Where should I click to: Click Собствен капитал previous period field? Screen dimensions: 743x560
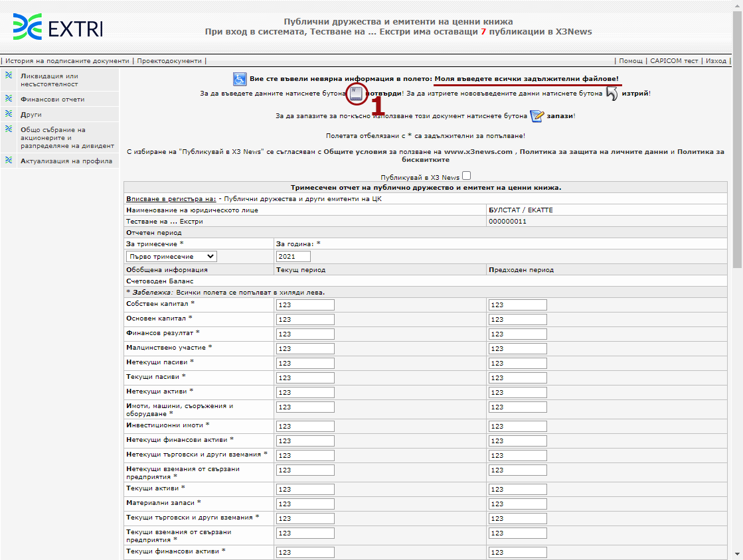(x=517, y=305)
